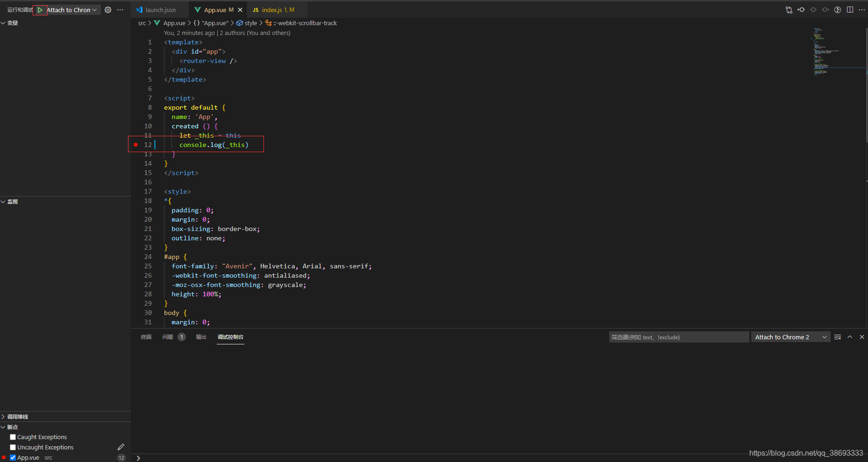Viewport: 868px width, 462px height.
Task: Open the debug configuration settings gear
Action: 107,9
